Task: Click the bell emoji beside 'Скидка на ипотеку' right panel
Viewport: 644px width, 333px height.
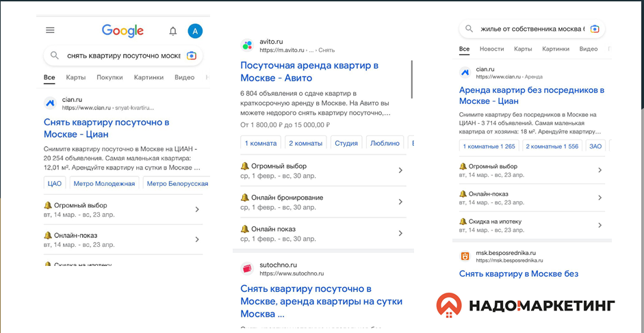Action: (463, 222)
